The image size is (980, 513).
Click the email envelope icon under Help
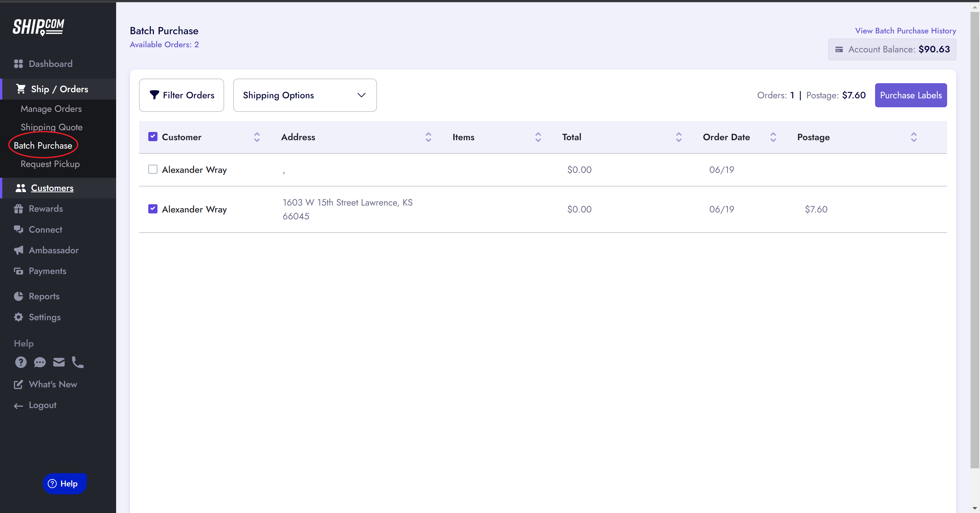[x=59, y=362]
